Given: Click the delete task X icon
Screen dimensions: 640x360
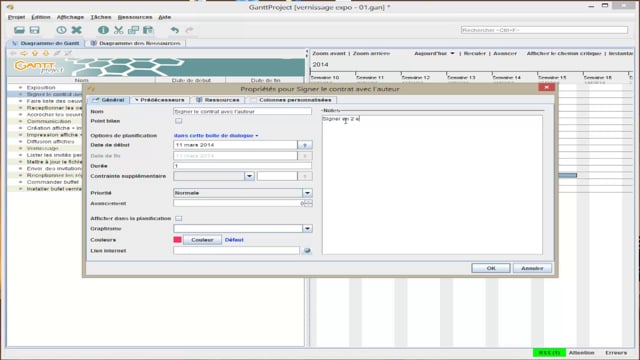Looking at the screenshot, I should 76,30.
